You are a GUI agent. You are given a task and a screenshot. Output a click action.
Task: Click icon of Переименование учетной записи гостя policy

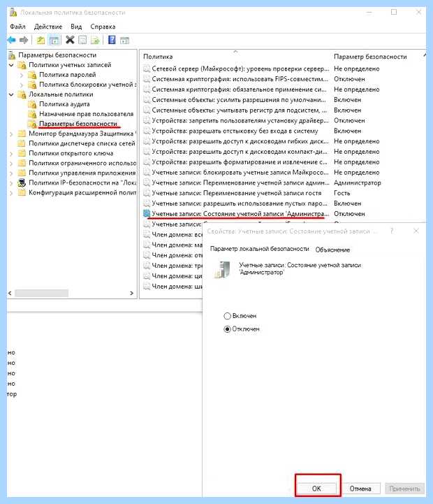[147, 193]
